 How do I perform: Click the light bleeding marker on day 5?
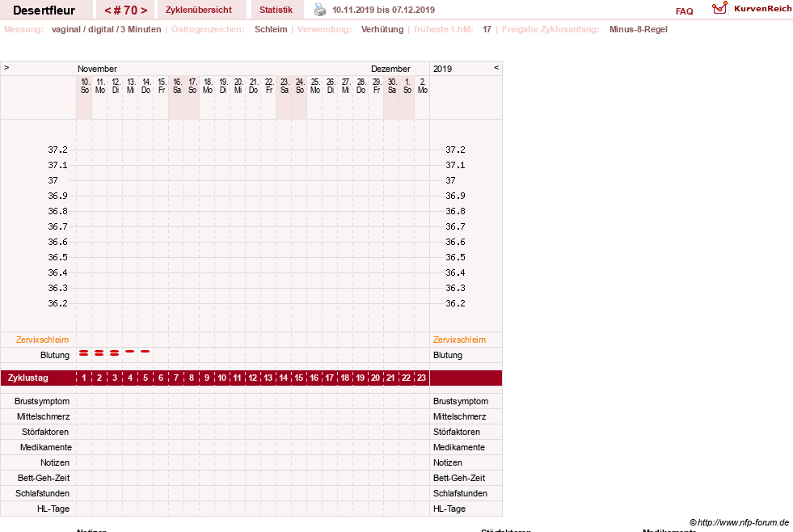pyautogui.click(x=146, y=351)
